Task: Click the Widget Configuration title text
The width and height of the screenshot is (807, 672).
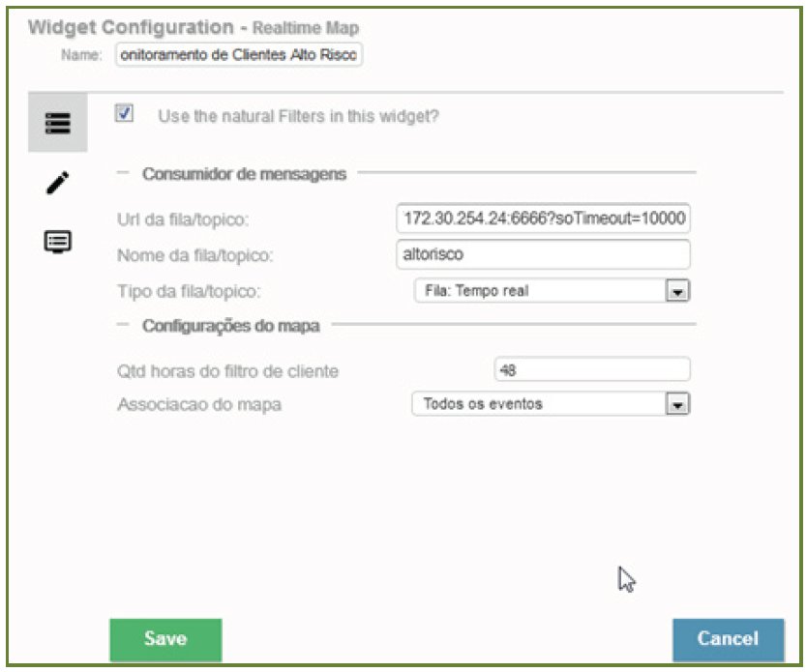Action: click(131, 27)
